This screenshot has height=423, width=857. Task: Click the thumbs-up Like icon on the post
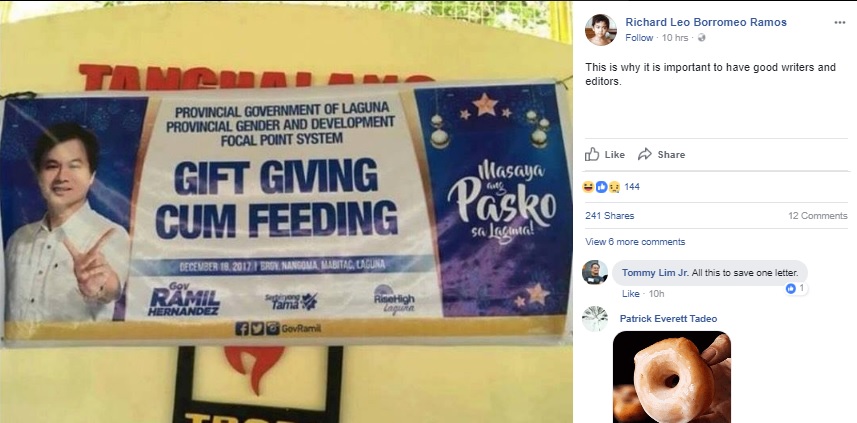(592, 154)
